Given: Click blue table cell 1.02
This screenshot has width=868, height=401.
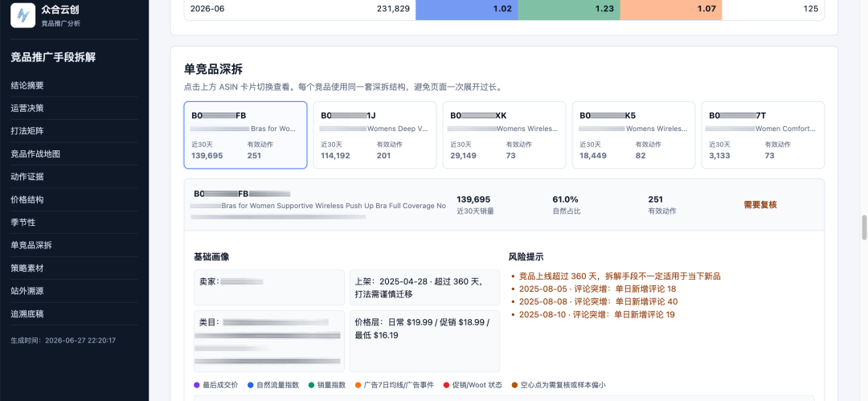Looking at the screenshot, I should 467,9.
